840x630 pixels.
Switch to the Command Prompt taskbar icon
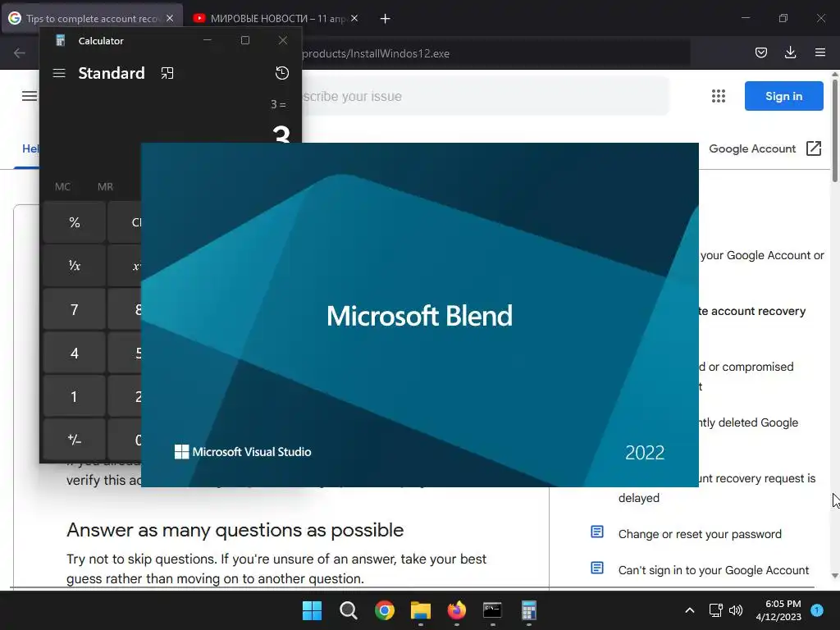coord(492,610)
